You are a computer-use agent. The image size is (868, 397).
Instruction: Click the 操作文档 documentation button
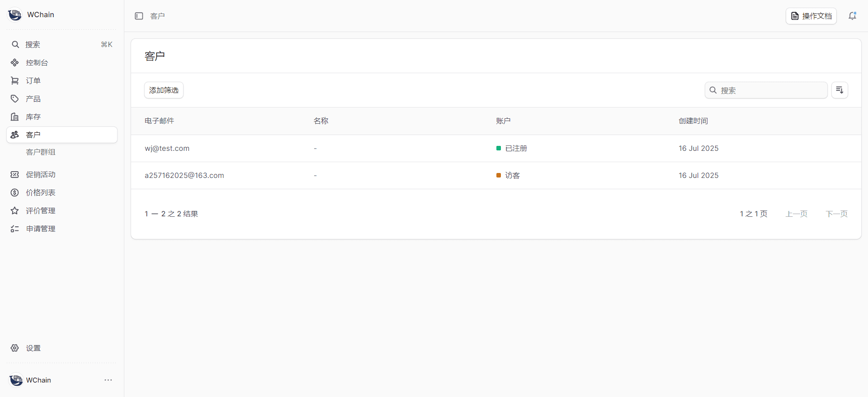pos(811,16)
